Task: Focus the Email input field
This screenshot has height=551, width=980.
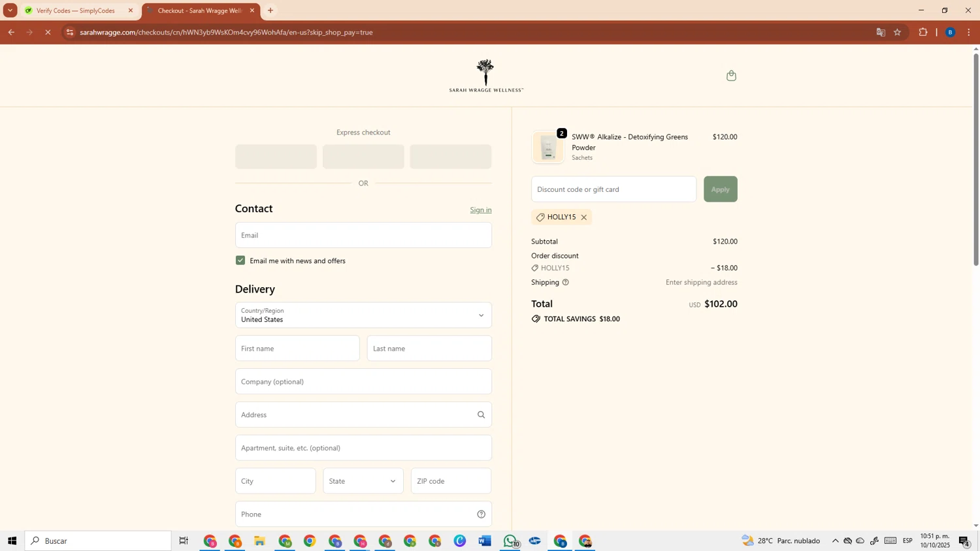Action: (x=363, y=235)
